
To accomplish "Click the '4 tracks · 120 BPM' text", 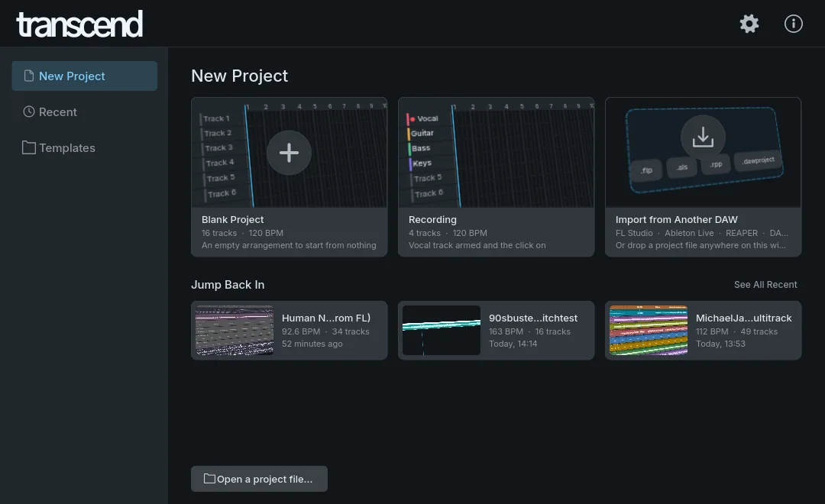I will tap(448, 233).
